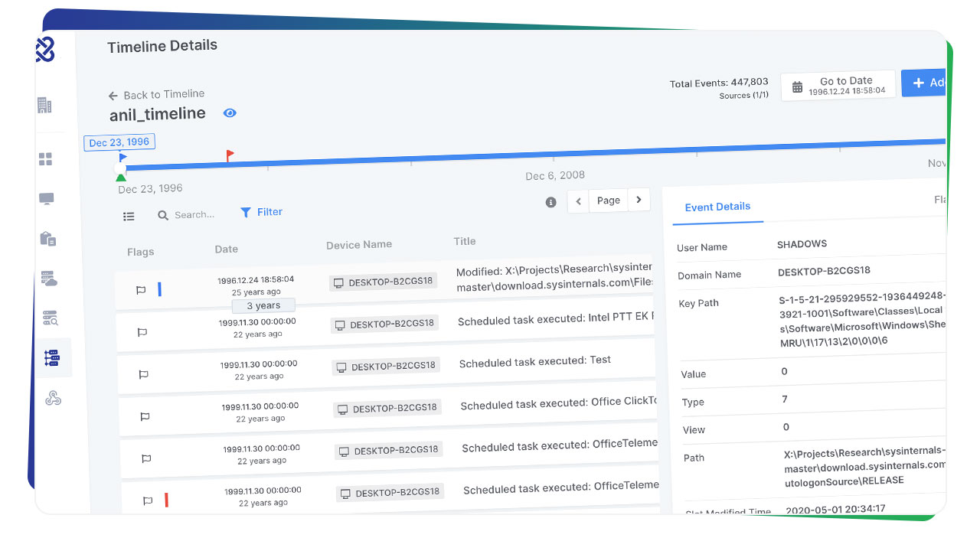Toggle visibility eye next to anil_timeline

(x=230, y=112)
